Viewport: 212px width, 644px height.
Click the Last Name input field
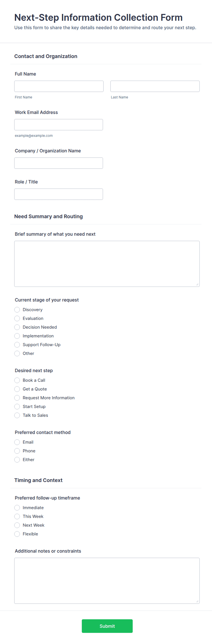[155, 86]
